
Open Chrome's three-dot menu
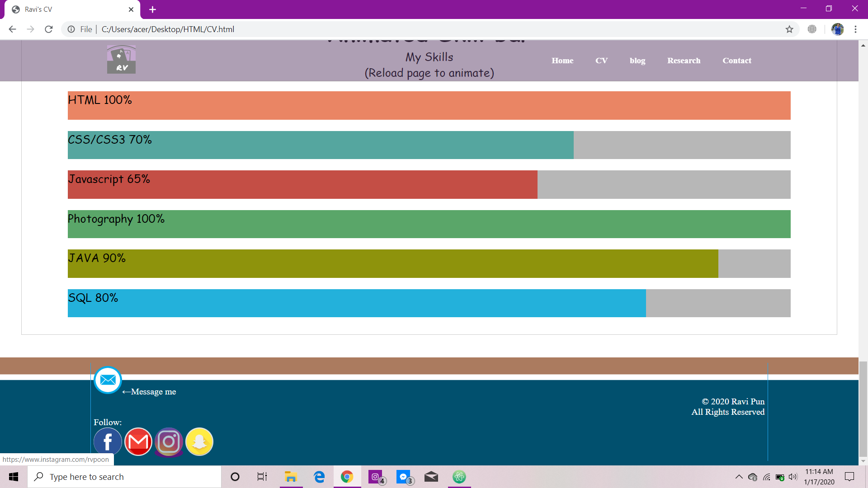coord(855,29)
